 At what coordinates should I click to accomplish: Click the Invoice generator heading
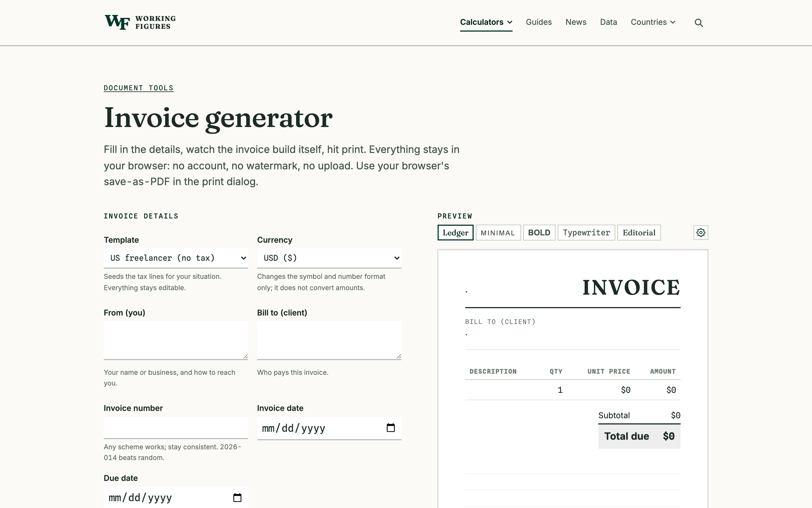point(219,118)
